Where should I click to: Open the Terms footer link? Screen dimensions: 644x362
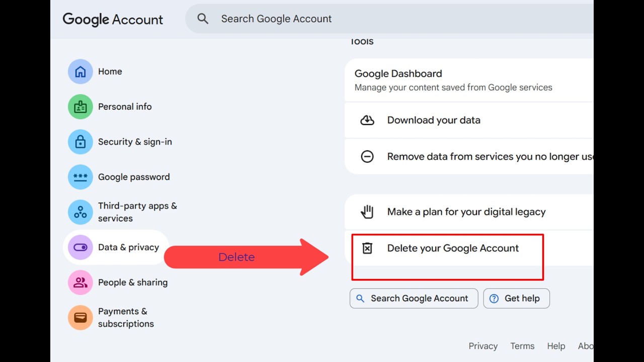coord(522,346)
